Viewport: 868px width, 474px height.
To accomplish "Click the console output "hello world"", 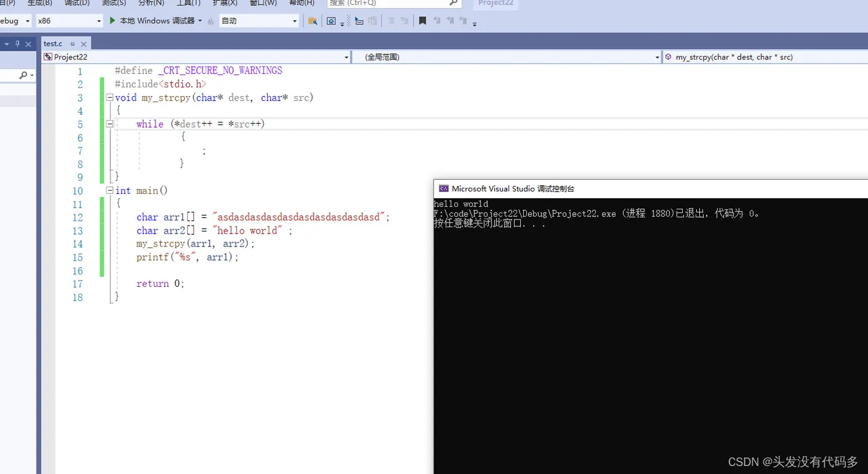I will [461, 204].
